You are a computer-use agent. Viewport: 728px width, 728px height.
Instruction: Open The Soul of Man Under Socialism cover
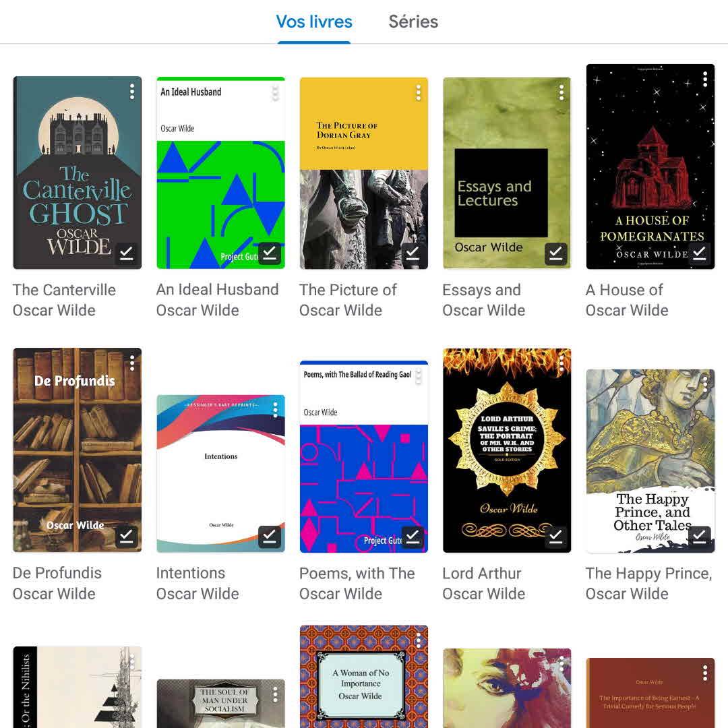point(220,704)
